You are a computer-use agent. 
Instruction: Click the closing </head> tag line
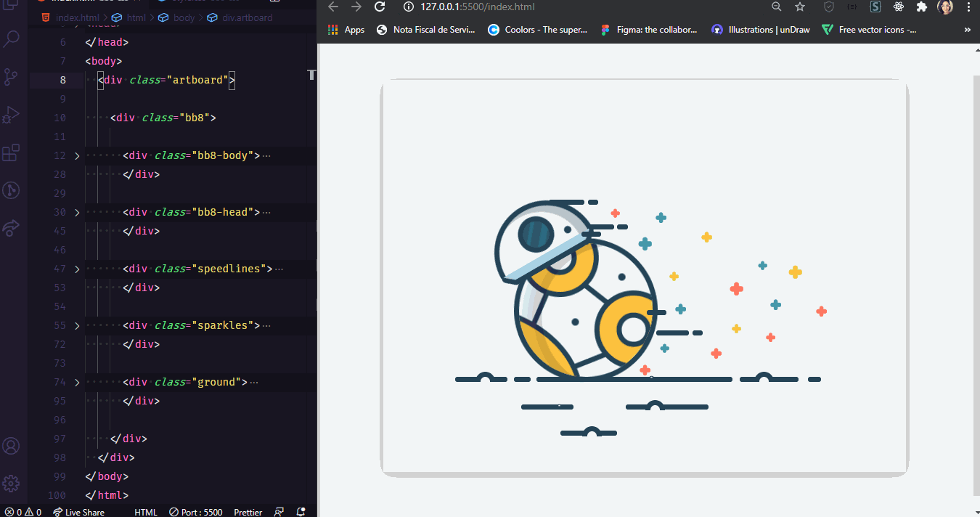coord(107,42)
